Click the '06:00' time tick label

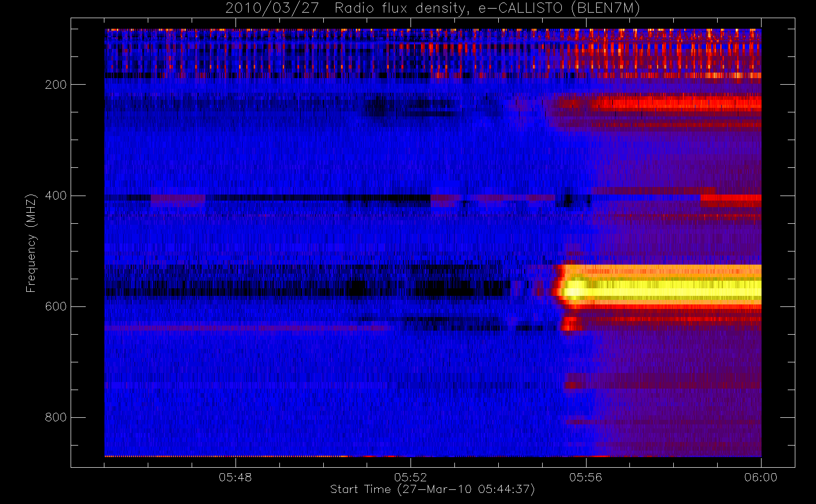coord(761,477)
